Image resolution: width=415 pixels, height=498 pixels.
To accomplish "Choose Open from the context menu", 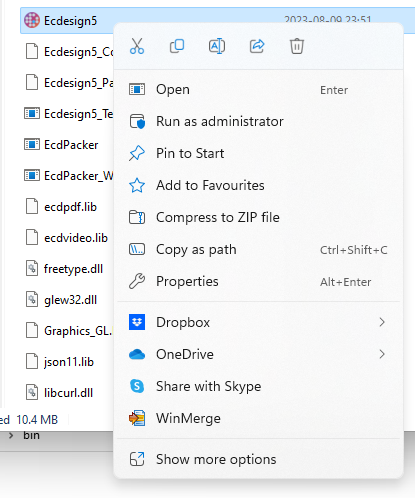I will (x=258, y=89).
